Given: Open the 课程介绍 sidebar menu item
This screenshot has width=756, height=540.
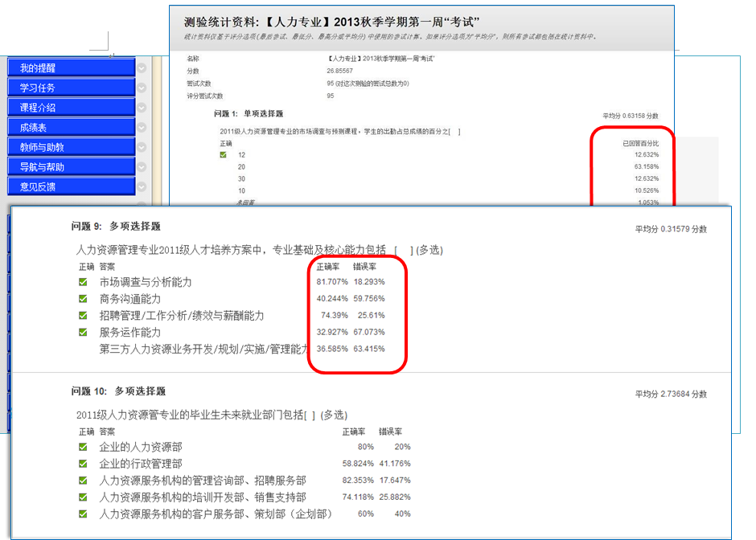Looking at the screenshot, I should [x=71, y=108].
